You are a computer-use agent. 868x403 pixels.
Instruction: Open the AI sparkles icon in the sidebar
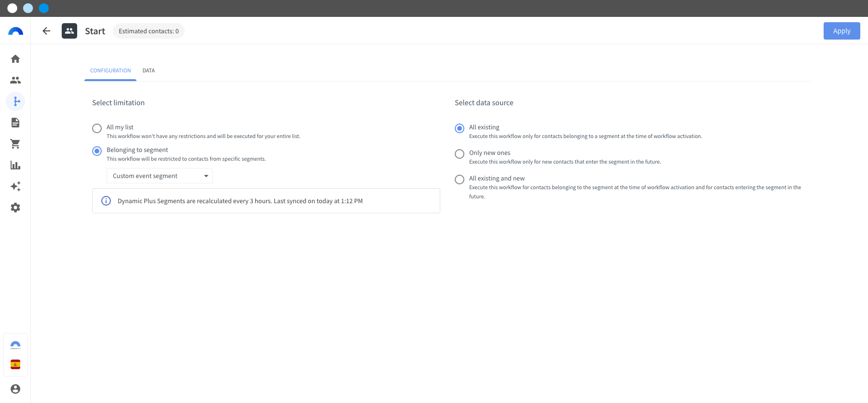[x=15, y=186]
